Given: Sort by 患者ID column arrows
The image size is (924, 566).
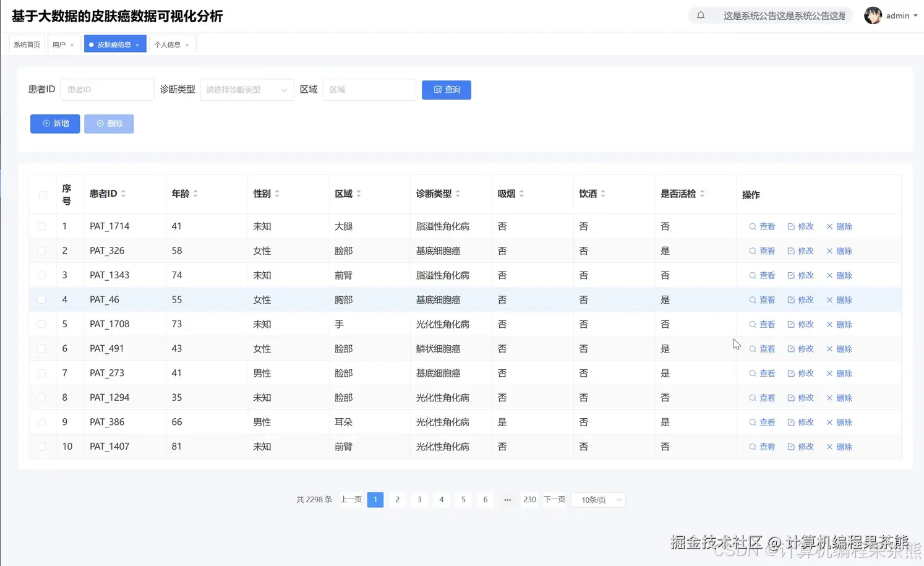Looking at the screenshot, I should (x=124, y=194).
